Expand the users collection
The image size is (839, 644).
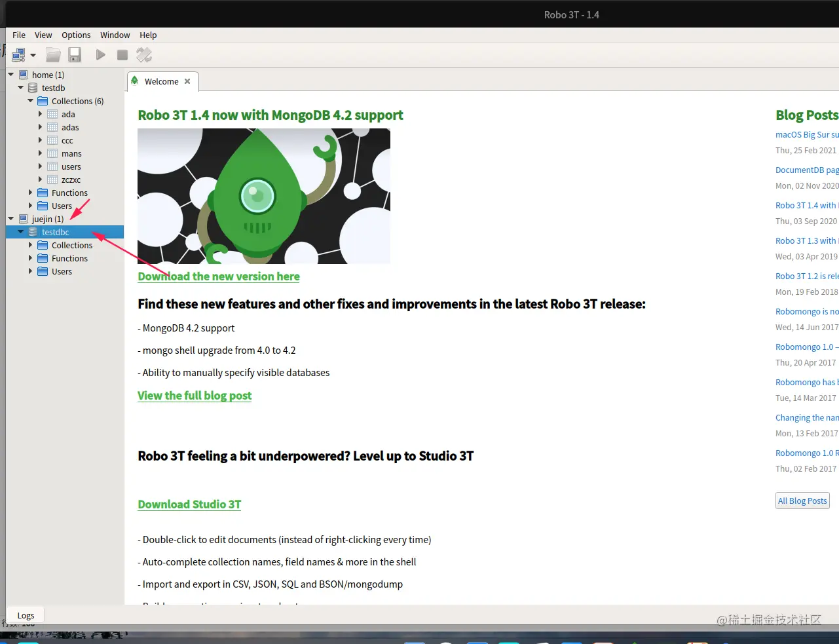[x=40, y=166]
